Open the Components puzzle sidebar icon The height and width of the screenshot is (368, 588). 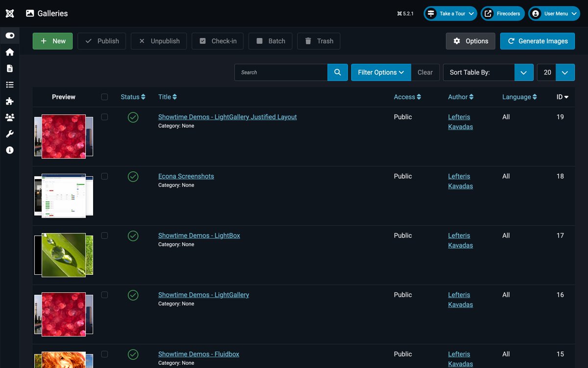10,101
